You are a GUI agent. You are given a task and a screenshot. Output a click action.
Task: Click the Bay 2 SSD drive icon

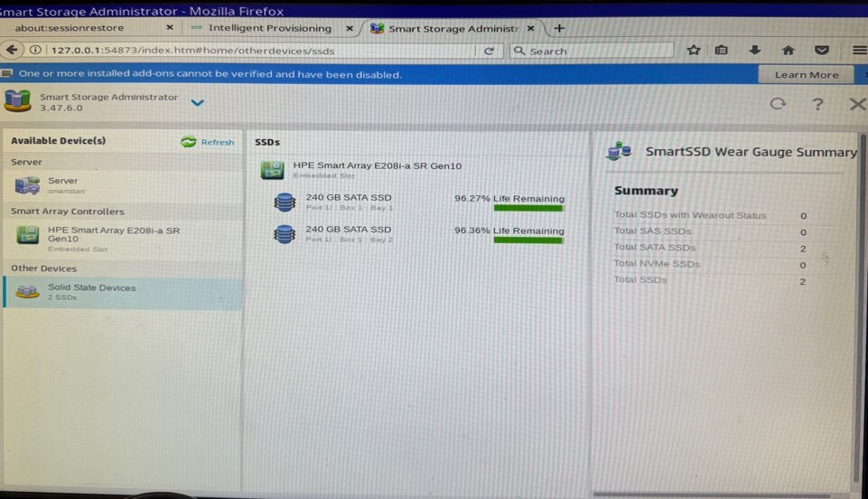click(x=285, y=234)
